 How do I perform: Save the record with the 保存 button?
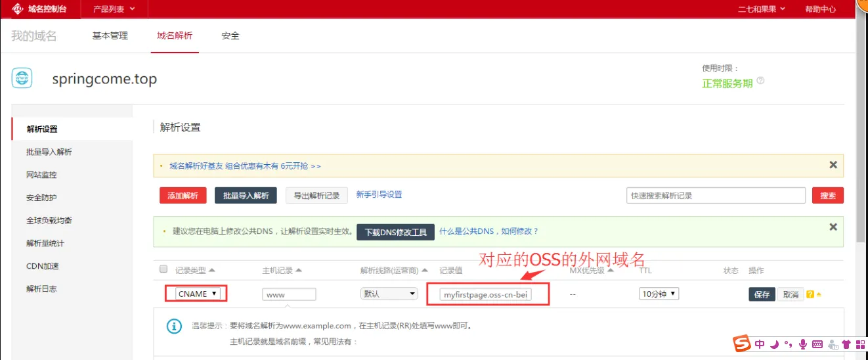tap(762, 294)
